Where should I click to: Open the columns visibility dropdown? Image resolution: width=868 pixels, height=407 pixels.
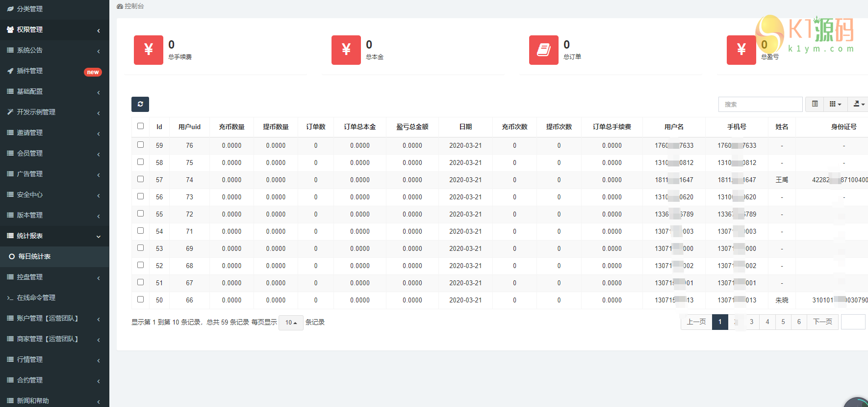click(836, 104)
